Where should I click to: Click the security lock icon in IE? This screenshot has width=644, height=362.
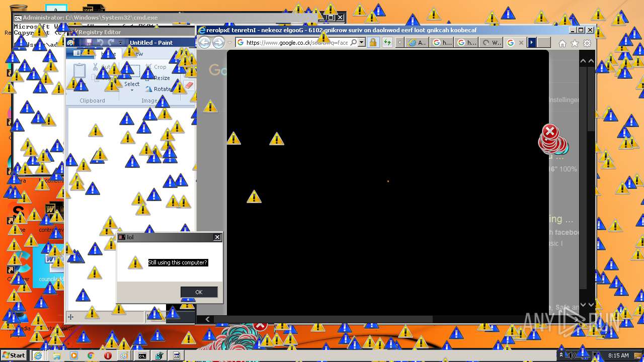click(x=373, y=43)
